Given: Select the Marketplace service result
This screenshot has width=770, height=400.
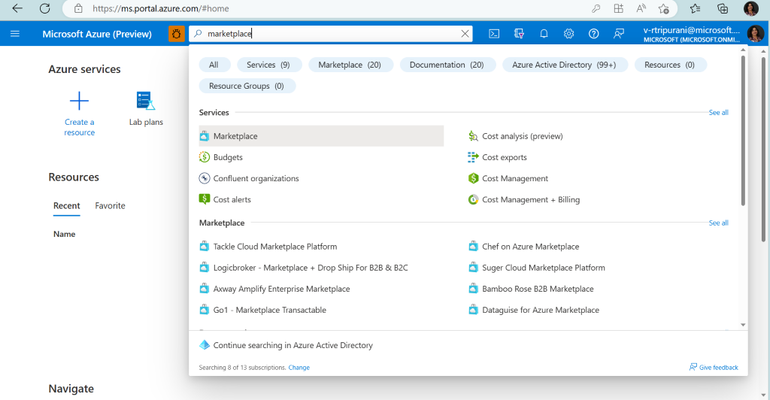Looking at the screenshot, I should 321,136.
